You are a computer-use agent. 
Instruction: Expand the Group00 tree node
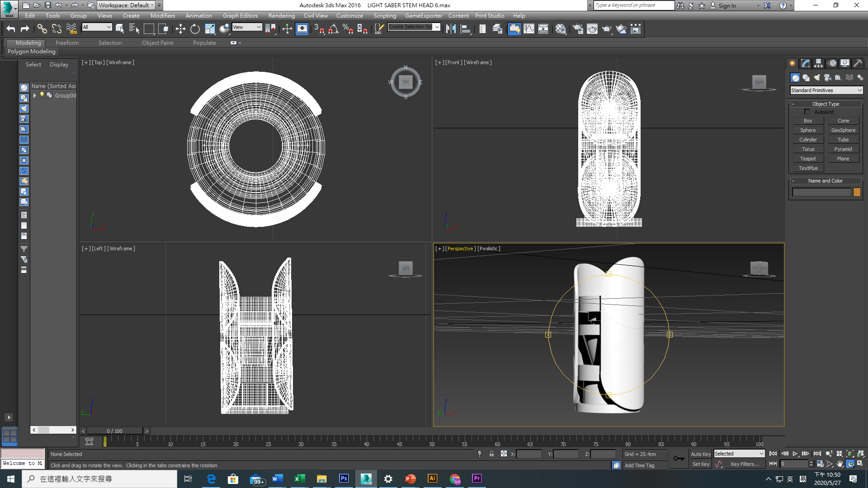tap(35, 95)
